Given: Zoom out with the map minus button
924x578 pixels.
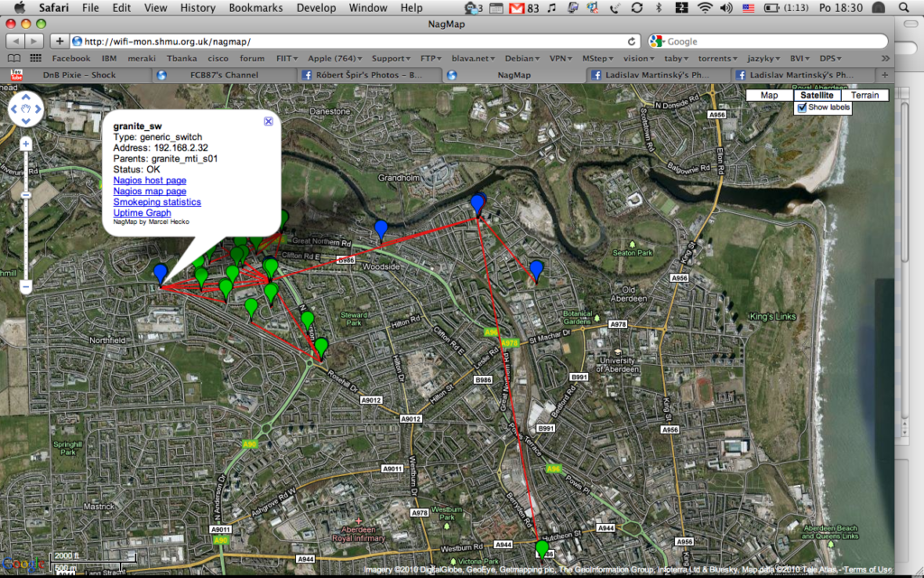Looking at the screenshot, I should tap(26, 287).
